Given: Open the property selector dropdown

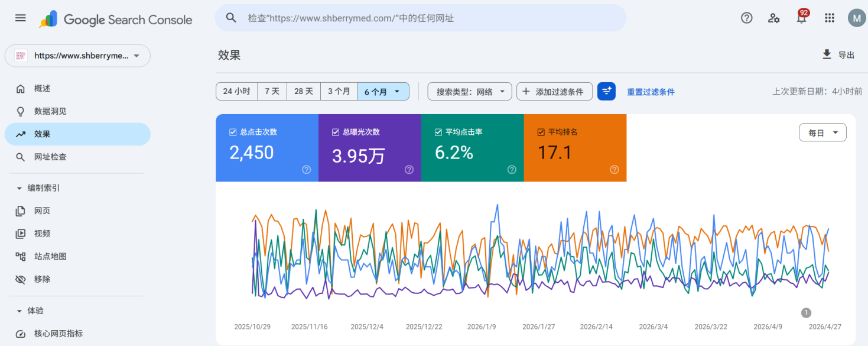Looking at the screenshot, I should [x=77, y=56].
